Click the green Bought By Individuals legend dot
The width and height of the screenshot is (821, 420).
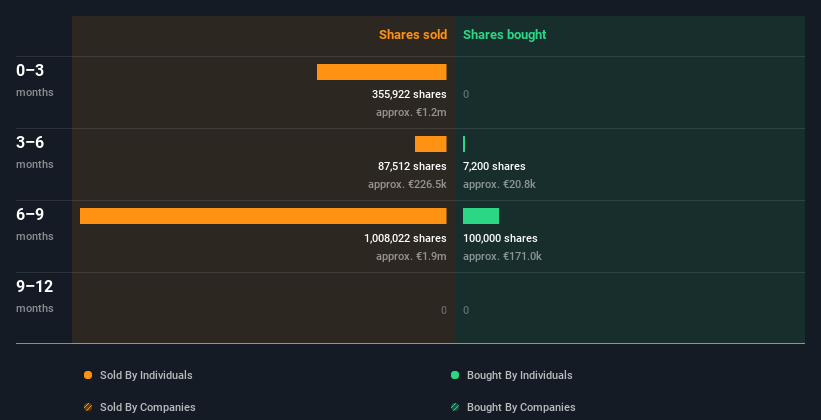[455, 375]
